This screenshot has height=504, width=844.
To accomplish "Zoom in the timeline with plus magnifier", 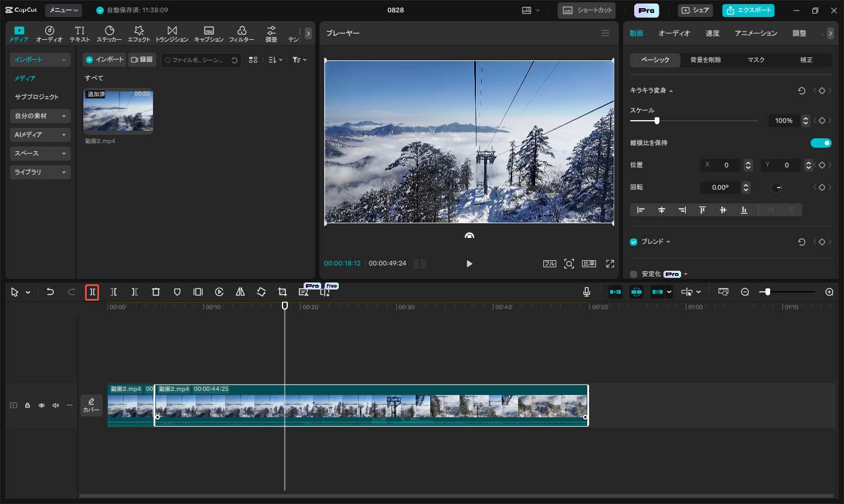I will click(829, 292).
